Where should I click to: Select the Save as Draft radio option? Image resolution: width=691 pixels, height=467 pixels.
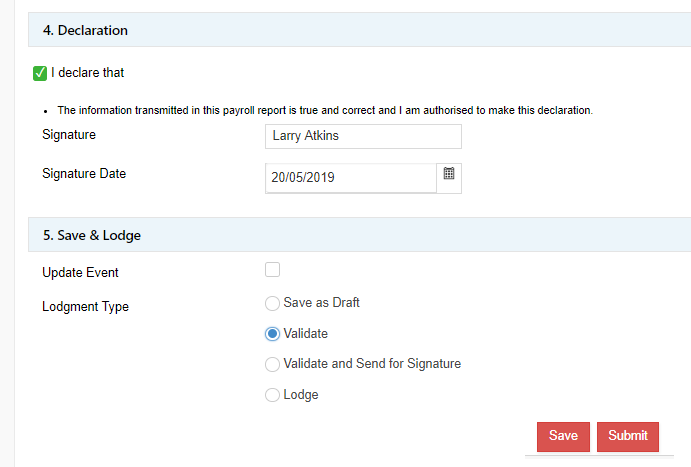[272, 303]
